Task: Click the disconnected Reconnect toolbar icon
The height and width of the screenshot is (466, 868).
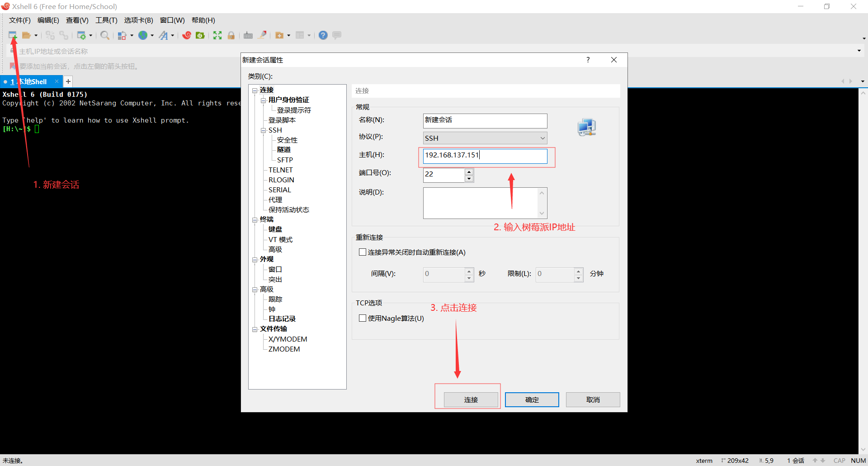Action: point(50,35)
